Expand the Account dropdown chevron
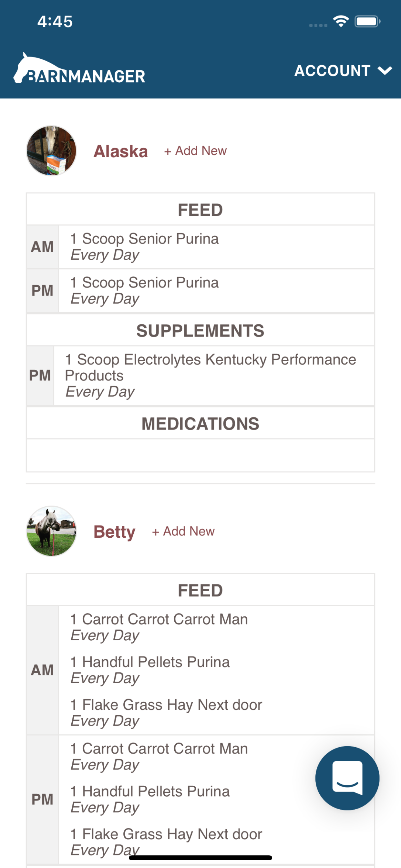Screen dimensions: 401x868 tap(385, 71)
